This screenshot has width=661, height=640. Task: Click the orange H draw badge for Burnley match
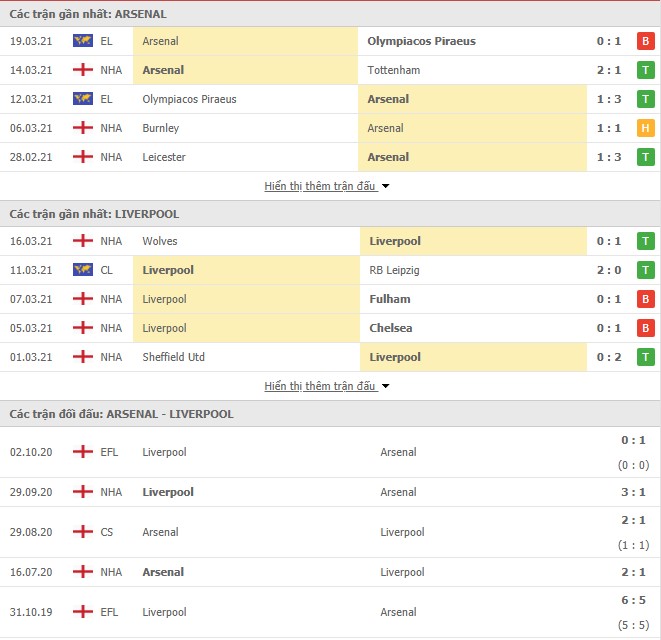tap(645, 128)
